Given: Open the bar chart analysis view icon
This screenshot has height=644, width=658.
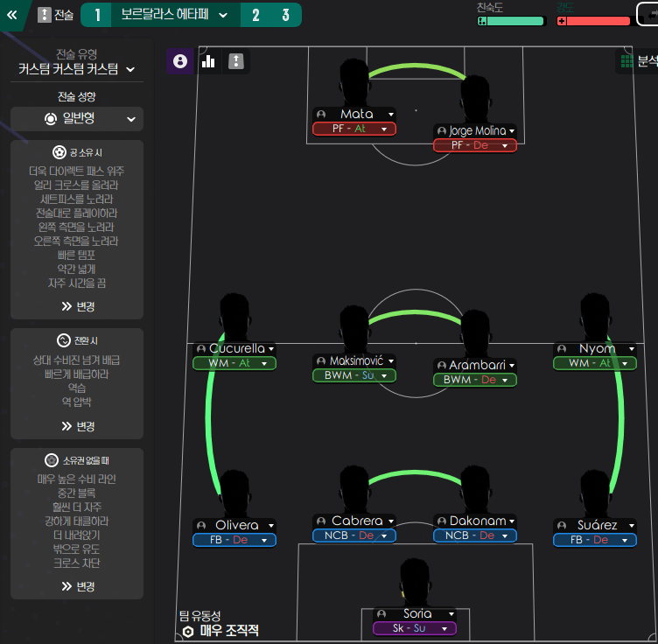Looking at the screenshot, I should click(x=208, y=61).
